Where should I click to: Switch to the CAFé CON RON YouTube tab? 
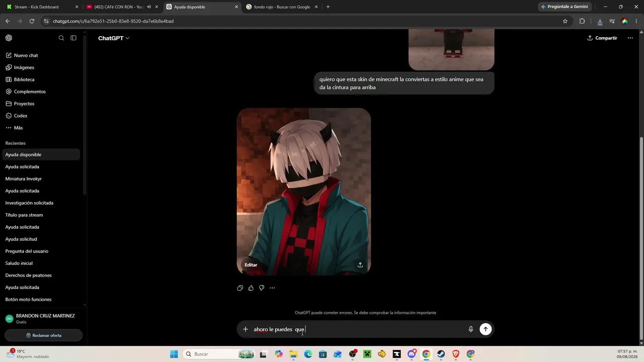(x=122, y=7)
